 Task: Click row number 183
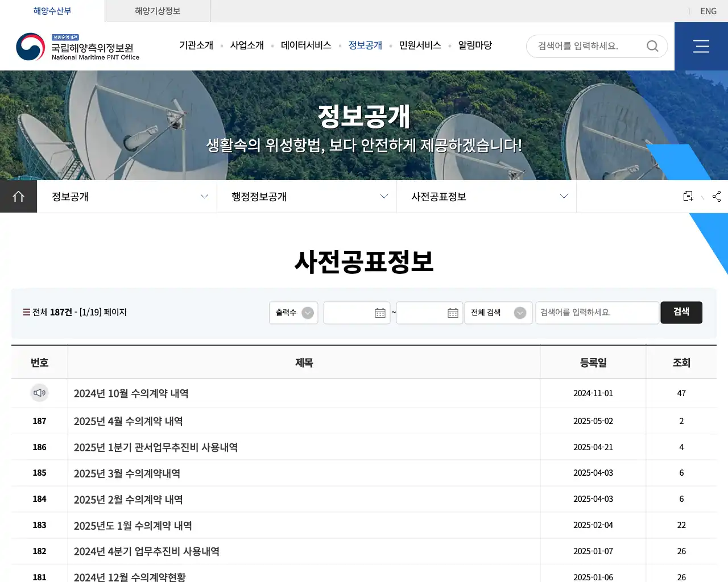39,525
